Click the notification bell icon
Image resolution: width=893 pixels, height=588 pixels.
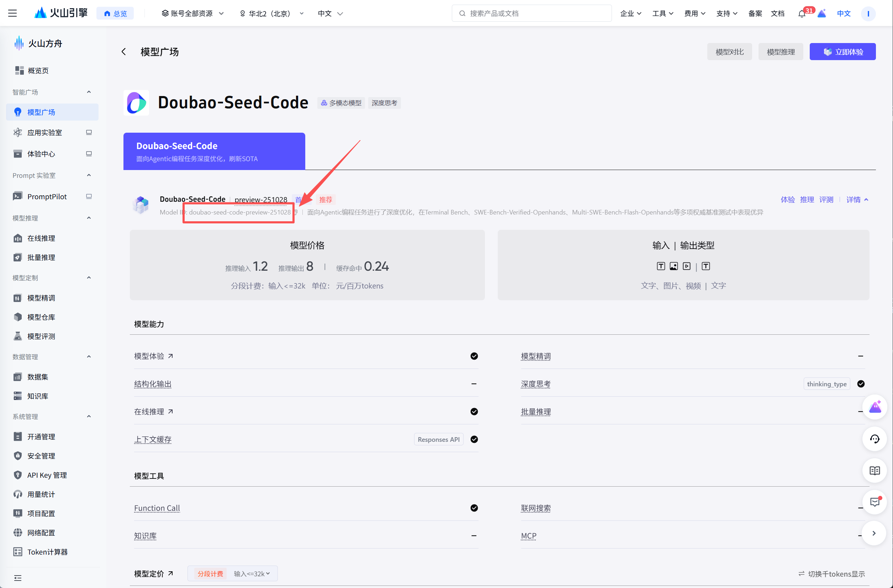coord(802,14)
